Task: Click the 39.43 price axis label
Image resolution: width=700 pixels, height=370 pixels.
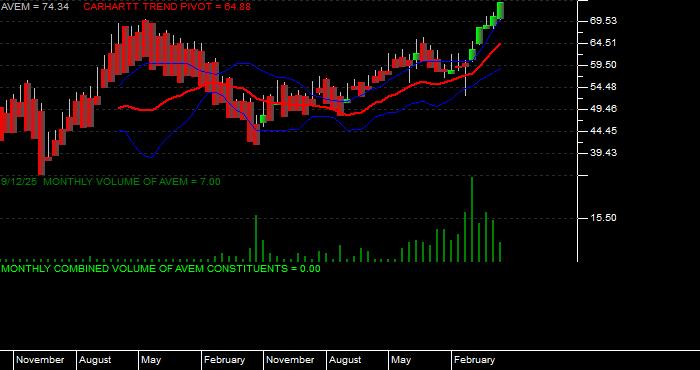Action: pyautogui.click(x=603, y=153)
